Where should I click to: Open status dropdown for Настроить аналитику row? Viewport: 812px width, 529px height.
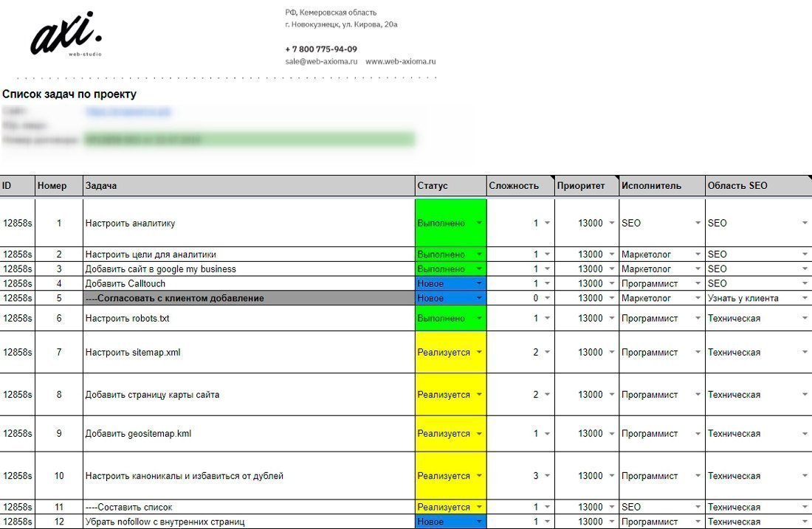point(479,223)
